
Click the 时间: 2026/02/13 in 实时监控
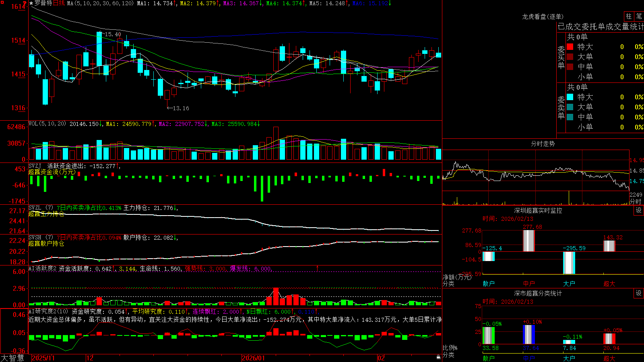point(508,219)
